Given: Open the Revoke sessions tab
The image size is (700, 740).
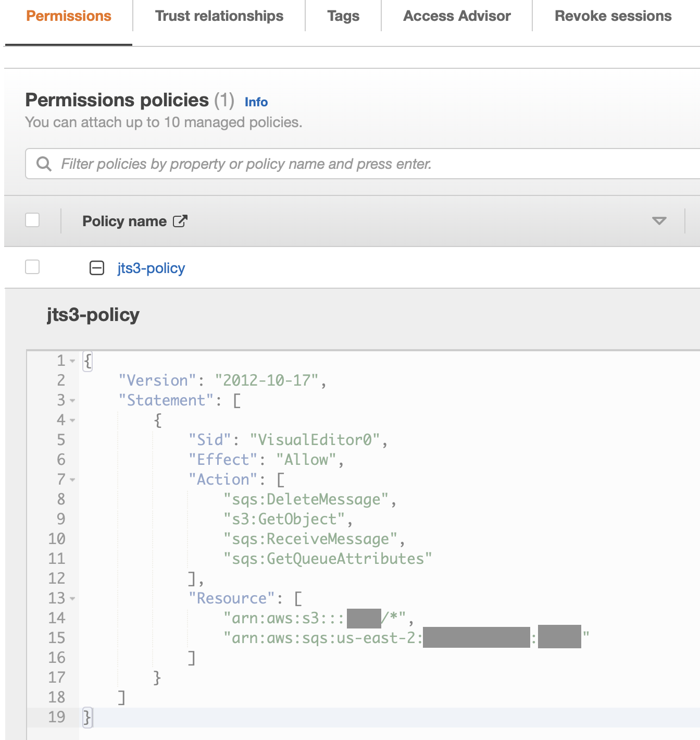Looking at the screenshot, I should (x=613, y=16).
